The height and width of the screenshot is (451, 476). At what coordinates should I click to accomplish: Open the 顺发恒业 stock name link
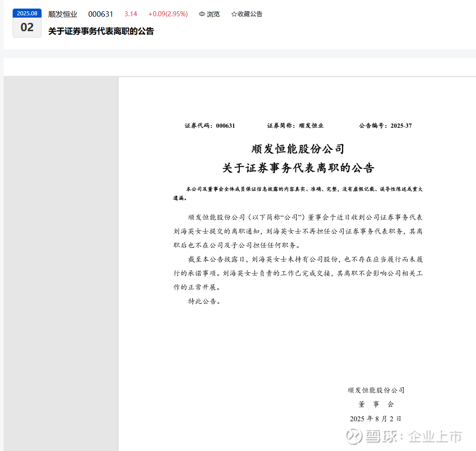(63, 14)
